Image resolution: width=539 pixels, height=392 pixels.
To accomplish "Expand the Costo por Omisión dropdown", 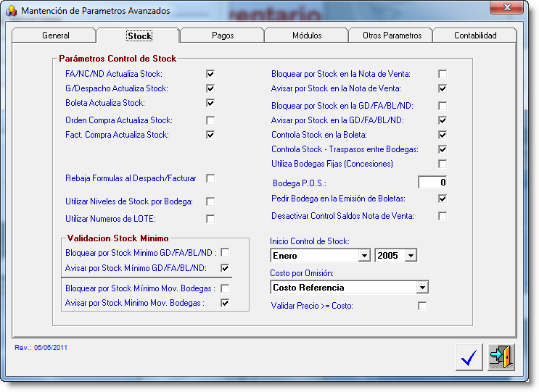I will click(x=422, y=288).
